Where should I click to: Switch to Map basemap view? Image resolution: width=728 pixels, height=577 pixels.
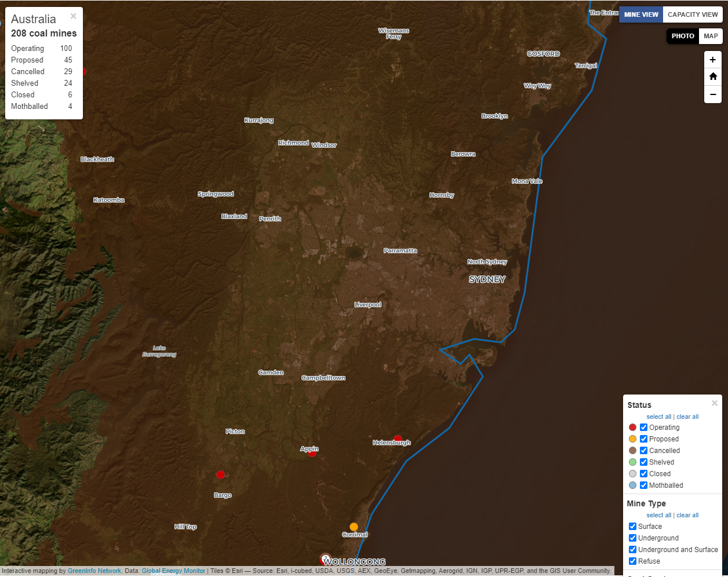click(x=711, y=36)
